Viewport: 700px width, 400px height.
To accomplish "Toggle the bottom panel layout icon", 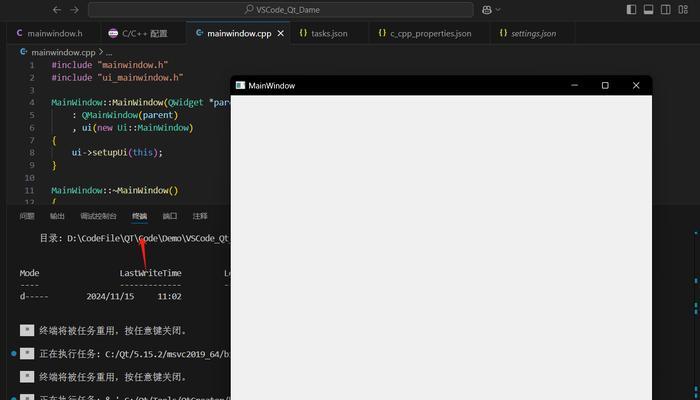I will (x=649, y=10).
